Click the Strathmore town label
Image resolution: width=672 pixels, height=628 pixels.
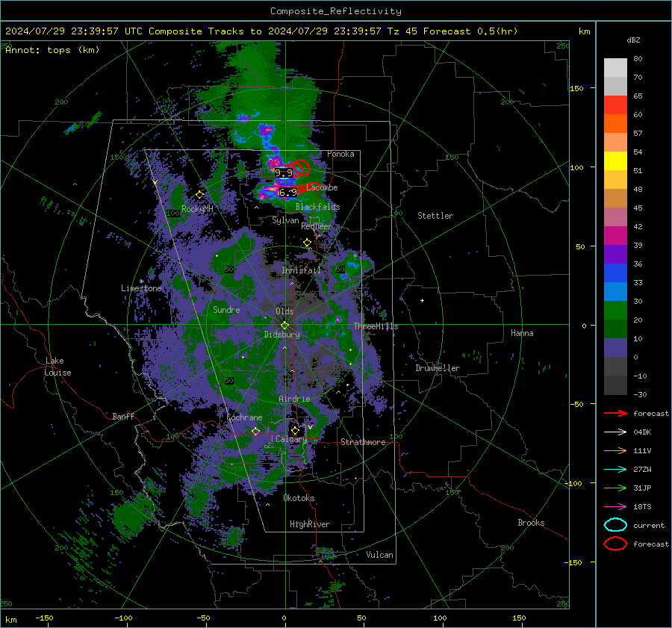click(x=363, y=442)
